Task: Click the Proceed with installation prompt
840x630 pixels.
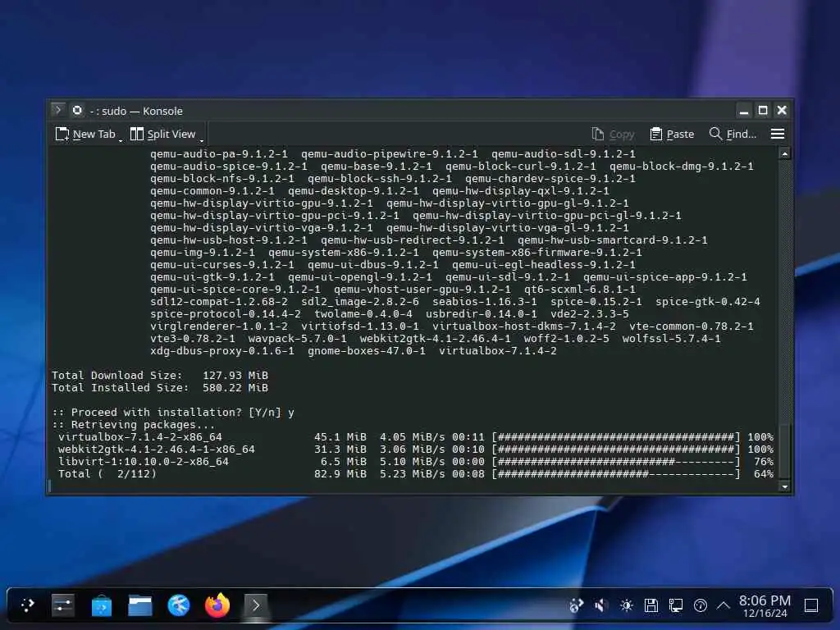Action: pyautogui.click(x=172, y=413)
